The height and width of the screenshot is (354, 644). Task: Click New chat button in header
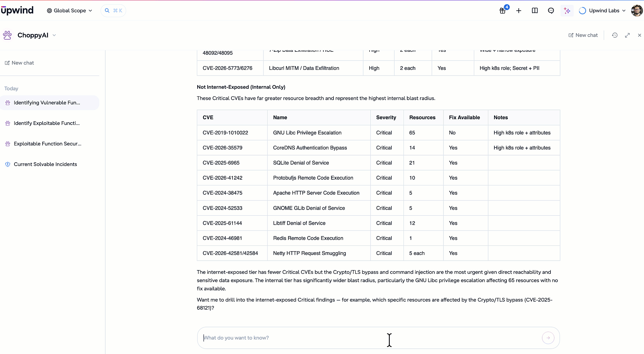coord(583,35)
